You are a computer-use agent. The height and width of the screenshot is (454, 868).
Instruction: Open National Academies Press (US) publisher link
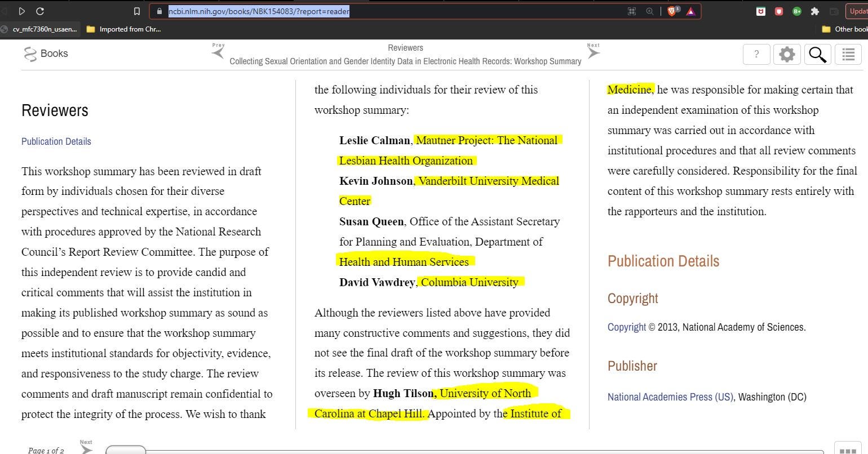[x=670, y=397]
